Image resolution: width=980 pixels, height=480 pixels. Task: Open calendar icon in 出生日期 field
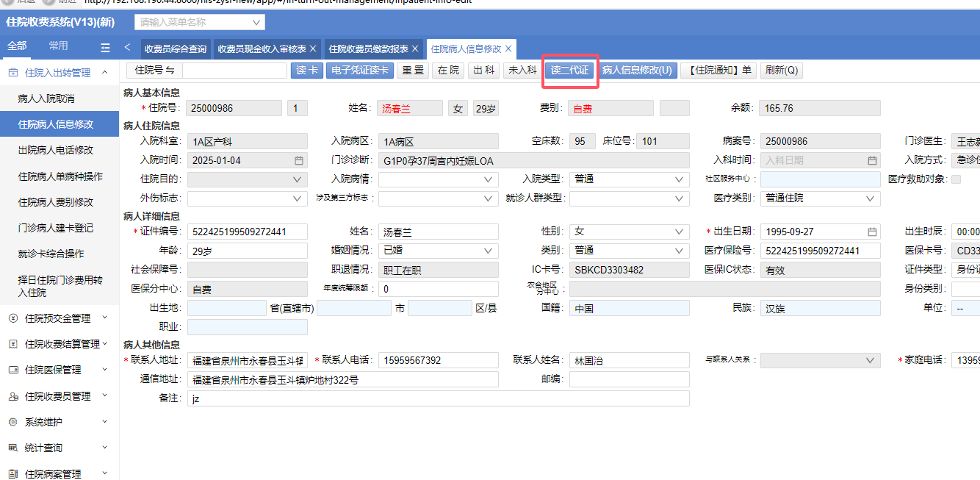pyautogui.click(x=872, y=232)
